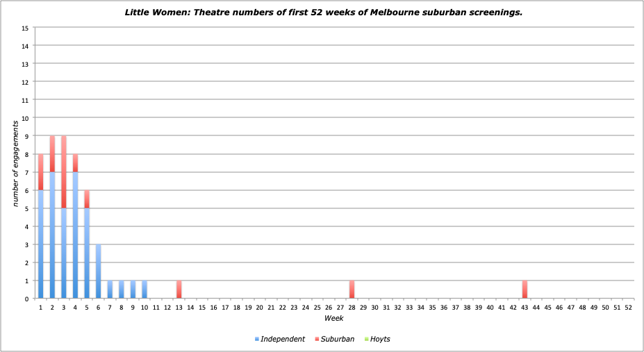The image size is (644, 352).
Task: Click the y-axis label 15
Action: point(25,28)
